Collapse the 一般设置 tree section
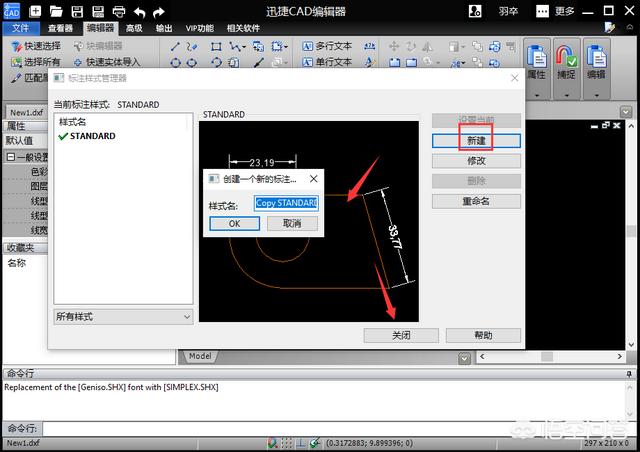This screenshot has width=640, height=452. point(11,157)
